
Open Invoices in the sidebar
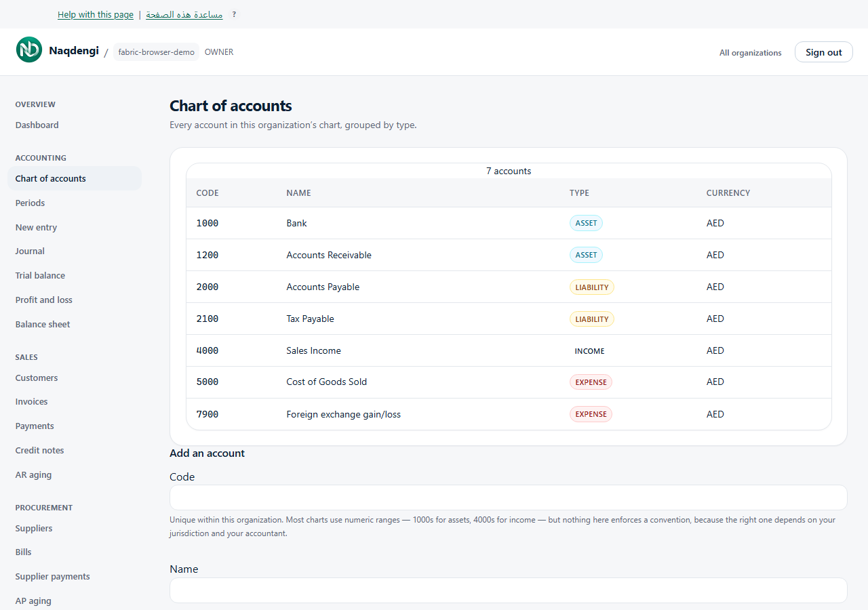(x=32, y=401)
